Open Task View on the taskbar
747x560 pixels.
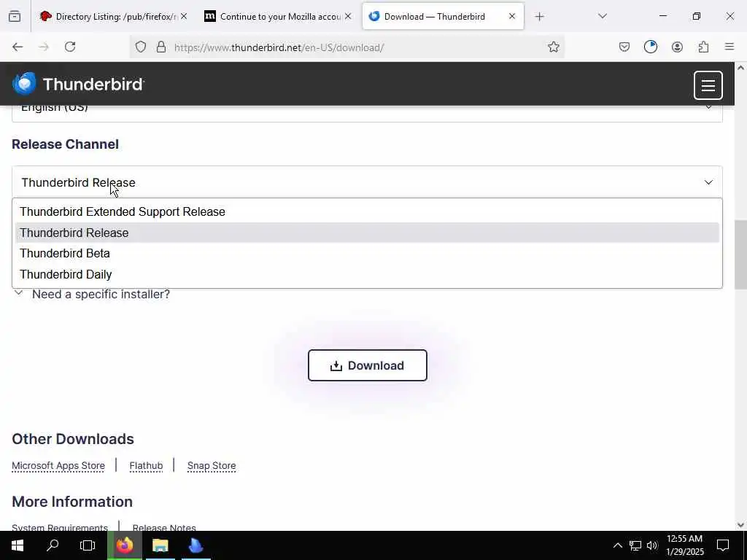(x=88, y=545)
